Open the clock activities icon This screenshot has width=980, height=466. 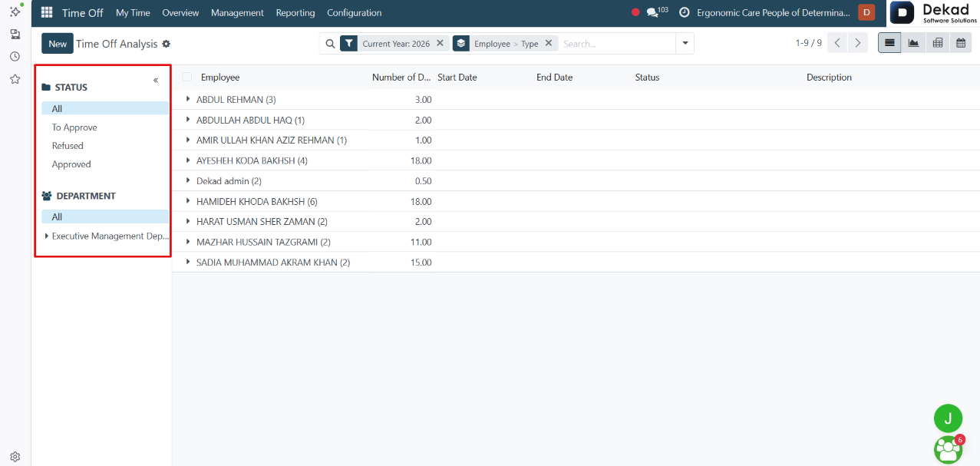point(684,12)
